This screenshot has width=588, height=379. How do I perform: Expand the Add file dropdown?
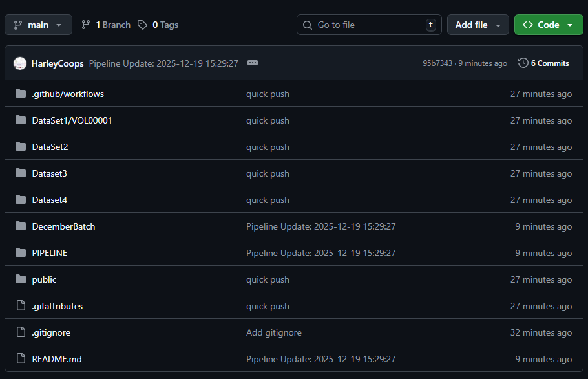click(x=478, y=25)
